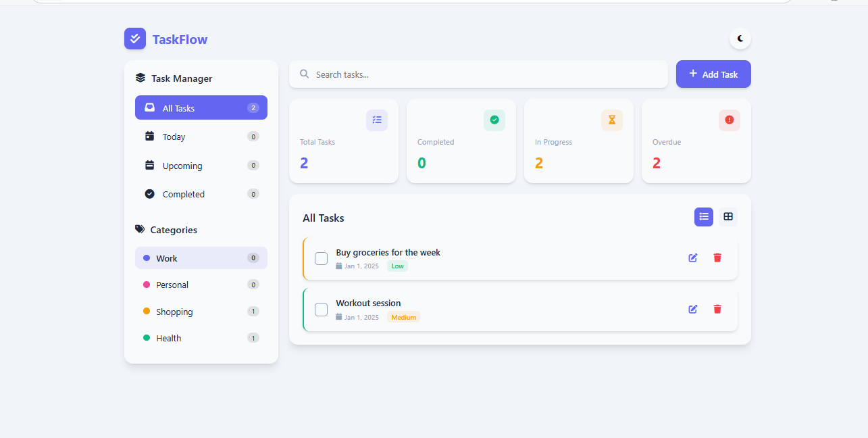Check off Workout session task
This screenshot has width=868, height=438.
coord(322,310)
